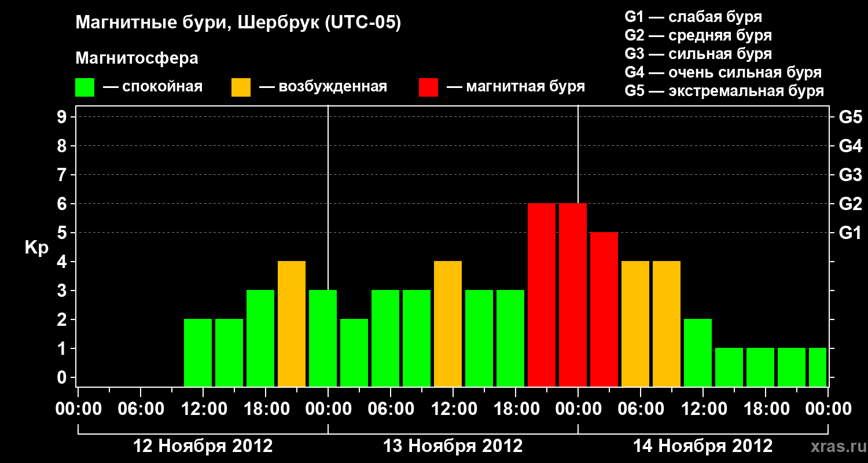Click the G3 label on the right axis
This screenshot has height=463, width=868.
[x=851, y=175]
